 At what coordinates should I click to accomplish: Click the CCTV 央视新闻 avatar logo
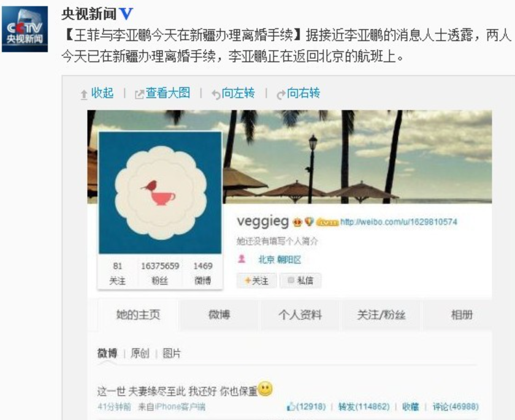coord(25,29)
